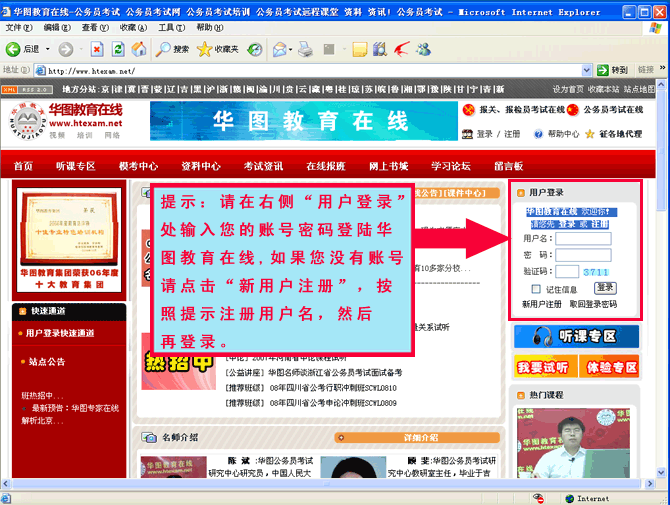
Task: Click the horizontal scrollbar left arrow
Action: [5, 484]
